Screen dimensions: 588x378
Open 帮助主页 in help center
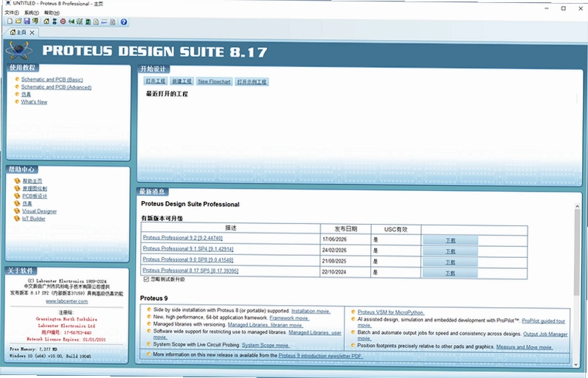[32, 181]
